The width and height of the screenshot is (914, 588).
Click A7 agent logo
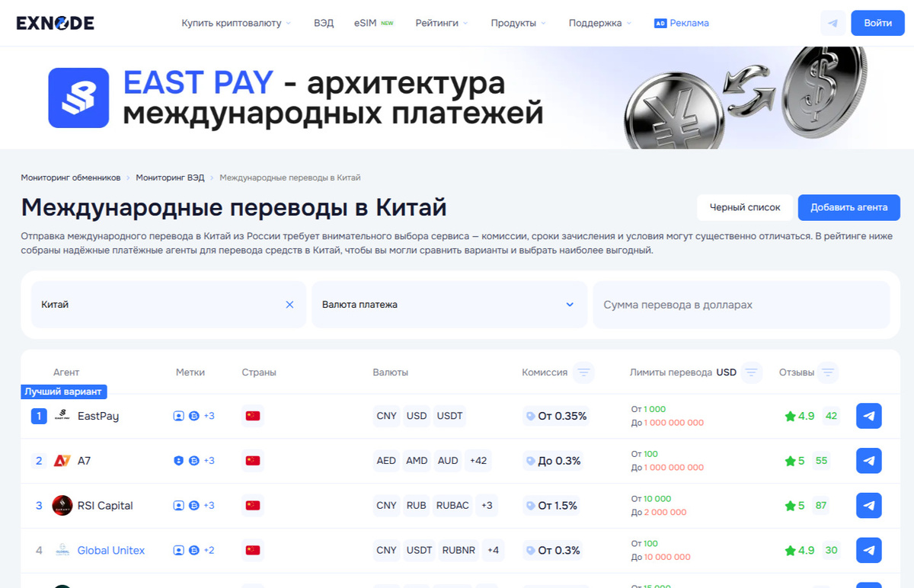[62, 461]
